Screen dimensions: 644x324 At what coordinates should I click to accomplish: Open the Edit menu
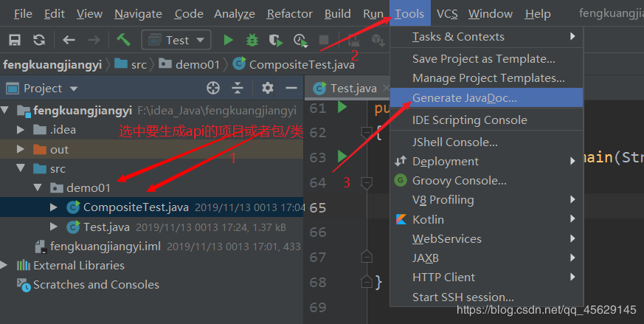click(x=54, y=14)
